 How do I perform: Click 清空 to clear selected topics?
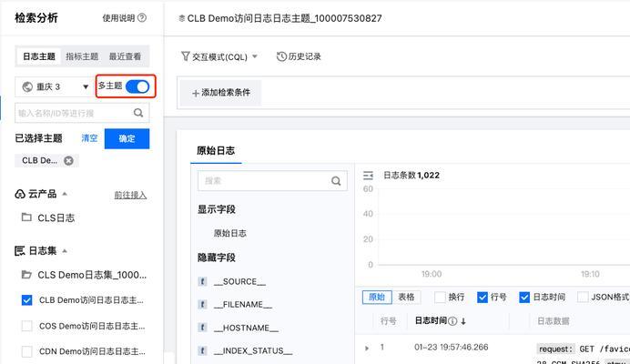89,138
